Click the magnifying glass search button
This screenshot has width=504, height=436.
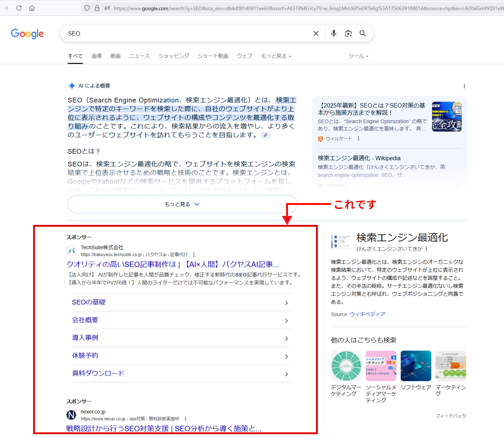(363, 33)
